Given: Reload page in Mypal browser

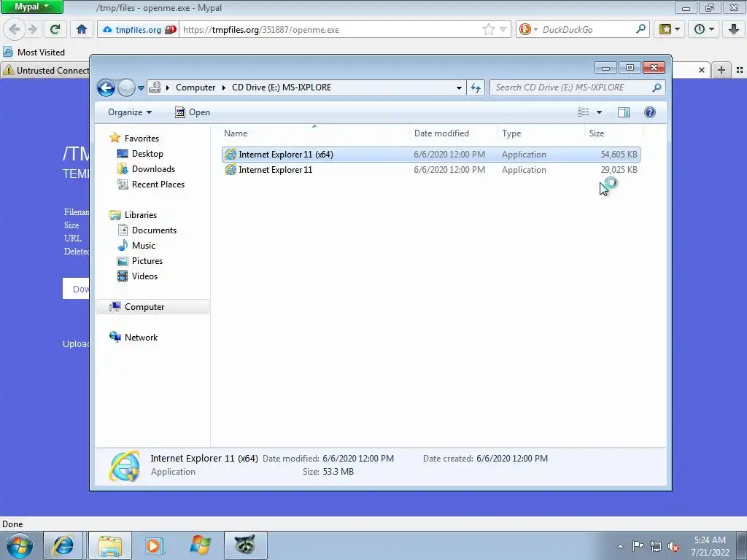Looking at the screenshot, I should tap(55, 29).
